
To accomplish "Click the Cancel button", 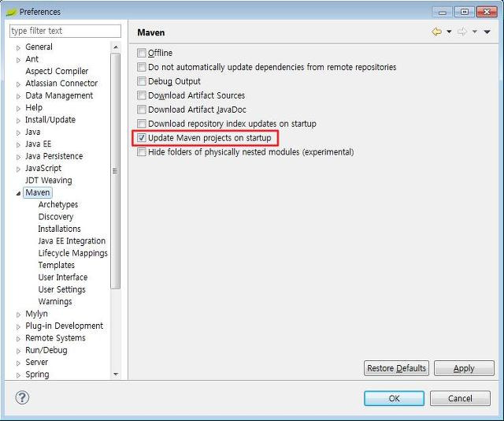I will tap(460, 398).
